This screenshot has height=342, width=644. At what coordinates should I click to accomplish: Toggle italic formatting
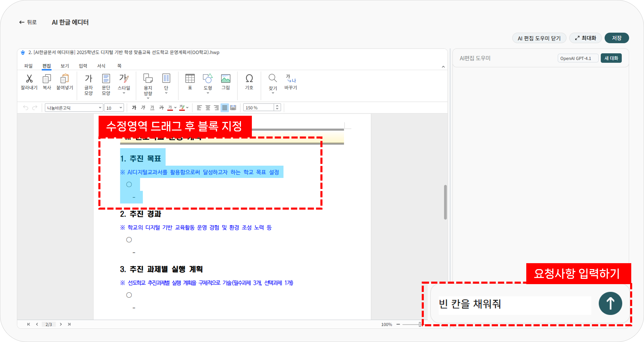(143, 108)
